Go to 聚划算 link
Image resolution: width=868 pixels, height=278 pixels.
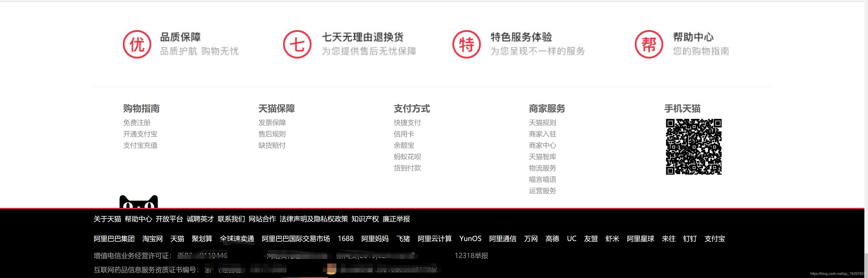pyautogui.click(x=202, y=239)
